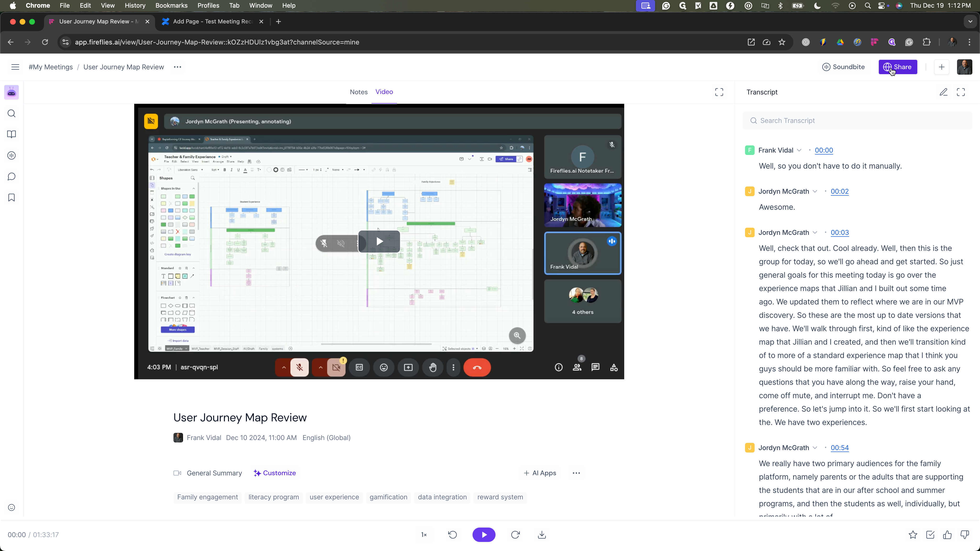The height and width of the screenshot is (551, 980).
Task: Download the meeting recording
Action: click(542, 535)
